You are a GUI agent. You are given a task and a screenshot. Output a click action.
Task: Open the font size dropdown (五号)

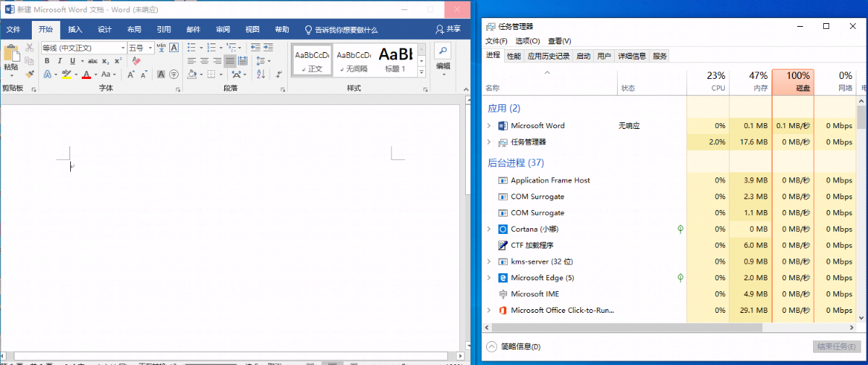pyautogui.click(x=150, y=48)
